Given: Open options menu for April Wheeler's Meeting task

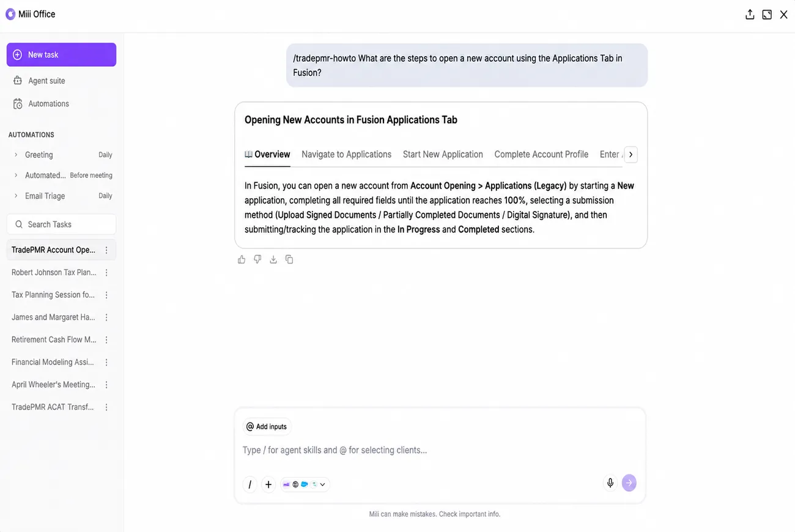Looking at the screenshot, I should point(106,385).
